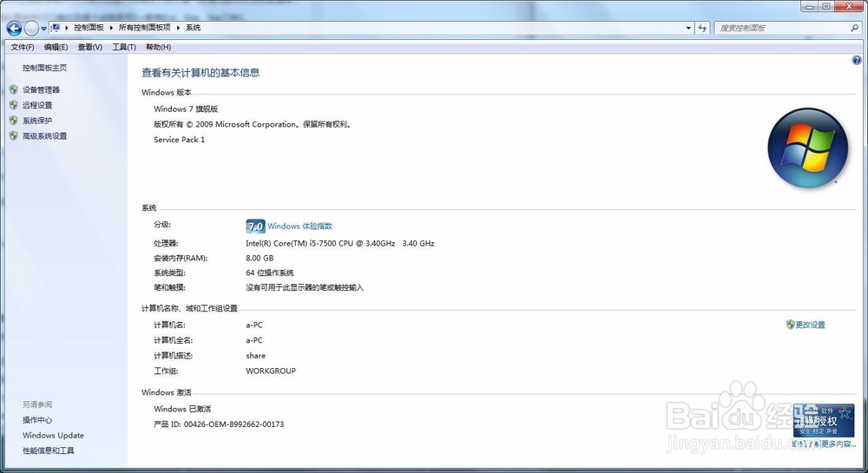Viewport: 868px width, 473px height.
Task: Open 远程设置 from sidebar
Action: click(x=37, y=105)
